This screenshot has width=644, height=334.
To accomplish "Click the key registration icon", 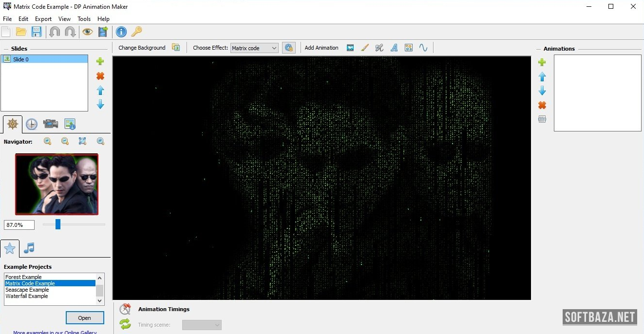I will 136,32.
